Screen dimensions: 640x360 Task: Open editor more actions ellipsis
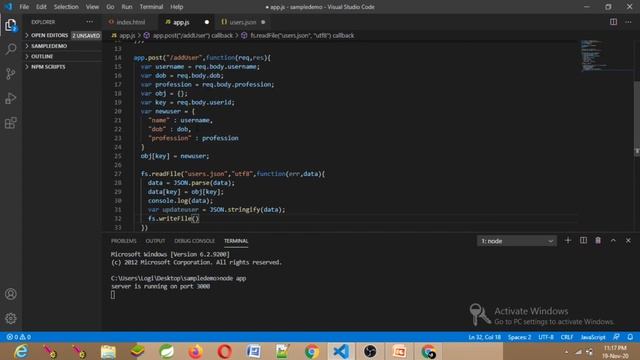click(x=628, y=22)
